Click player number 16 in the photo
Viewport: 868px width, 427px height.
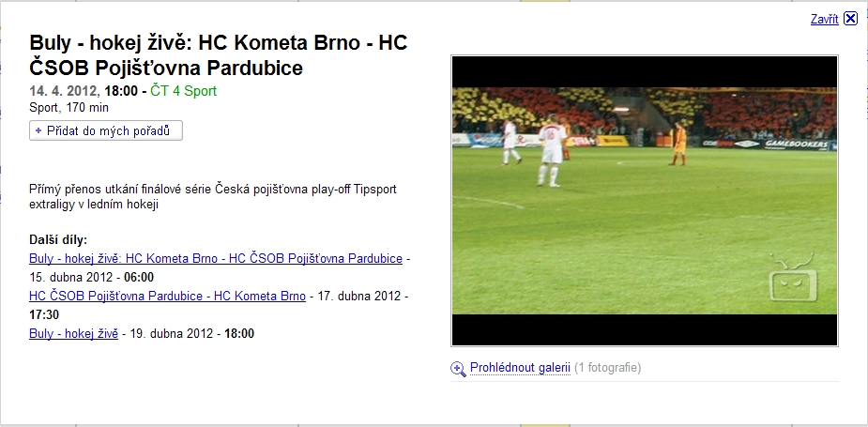tap(552, 149)
